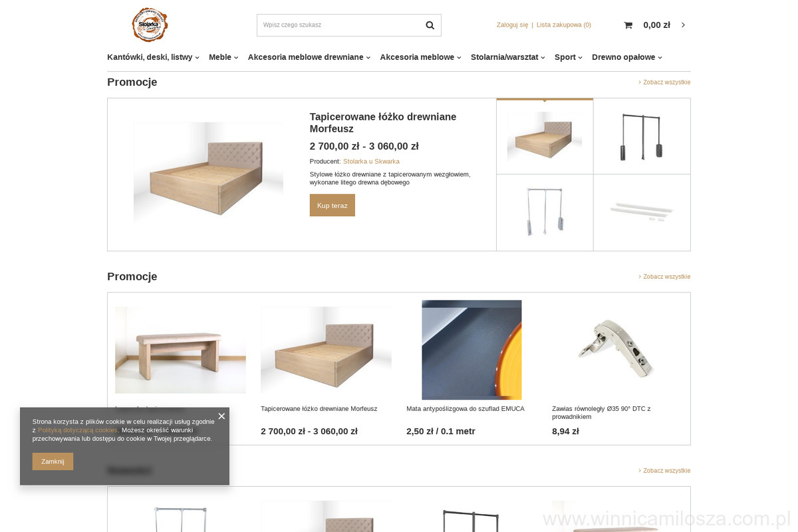Screen dimensions: 798x532
Task: Click the Kup teraz button
Action: [332, 205]
